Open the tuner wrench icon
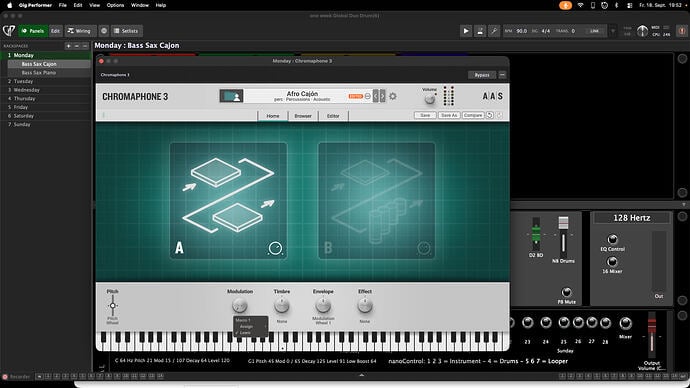690x388 pixels. (494, 31)
